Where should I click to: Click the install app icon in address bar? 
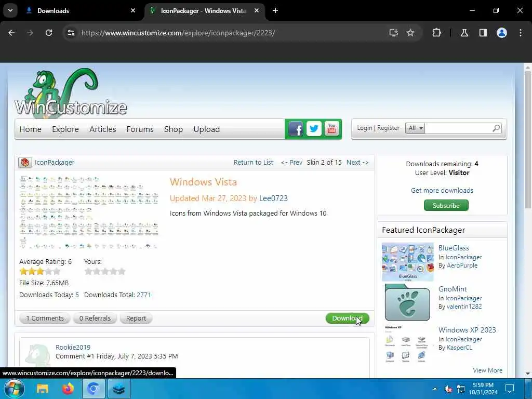(394, 33)
